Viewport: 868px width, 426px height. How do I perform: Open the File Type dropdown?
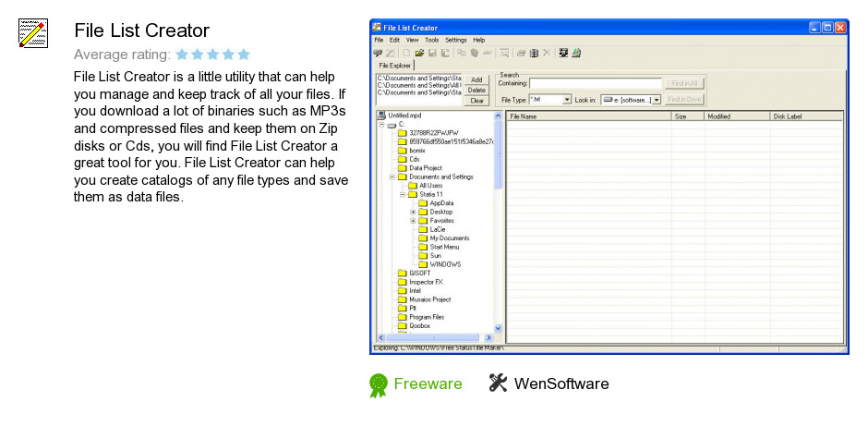pyautogui.click(x=567, y=100)
